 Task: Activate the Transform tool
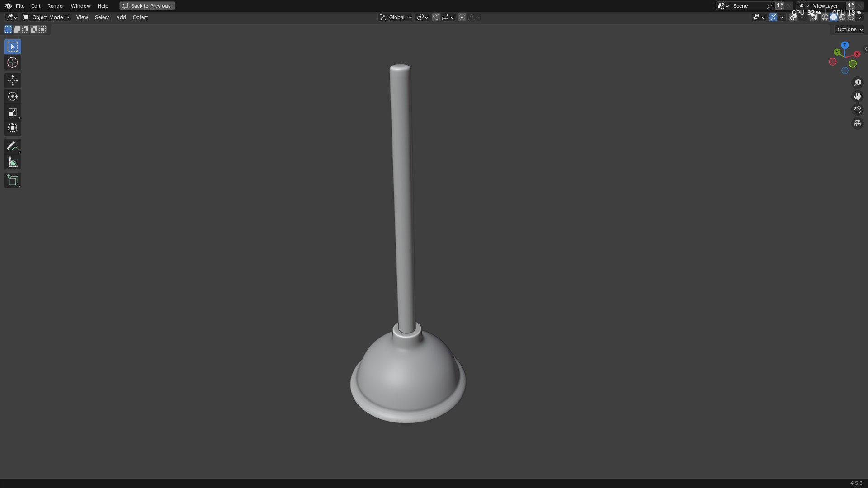coord(13,128)
